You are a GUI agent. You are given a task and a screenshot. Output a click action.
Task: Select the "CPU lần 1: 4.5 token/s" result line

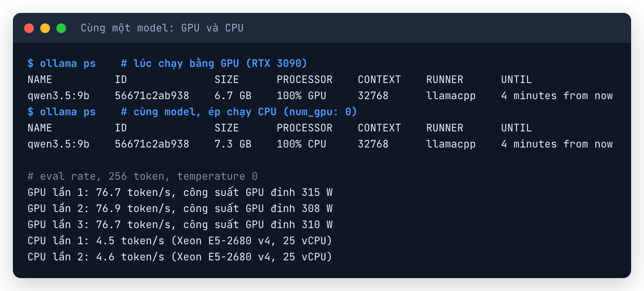point(180,241)
